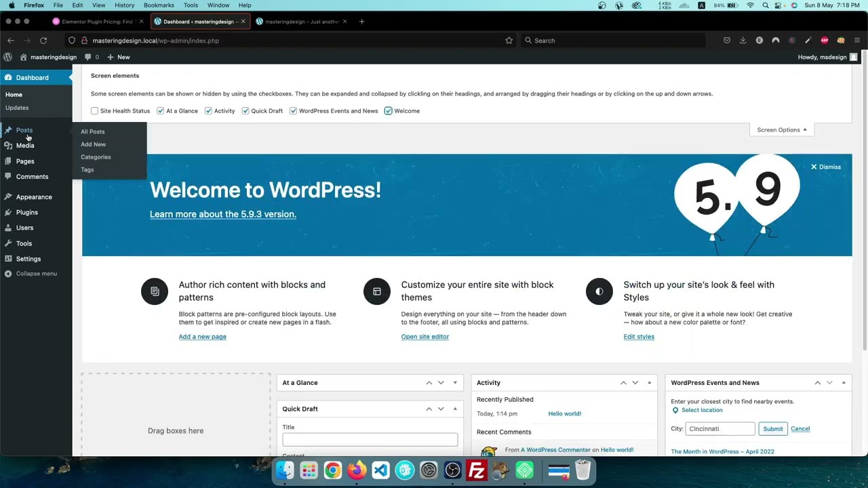Click the Add a new page link

[203, 337]
